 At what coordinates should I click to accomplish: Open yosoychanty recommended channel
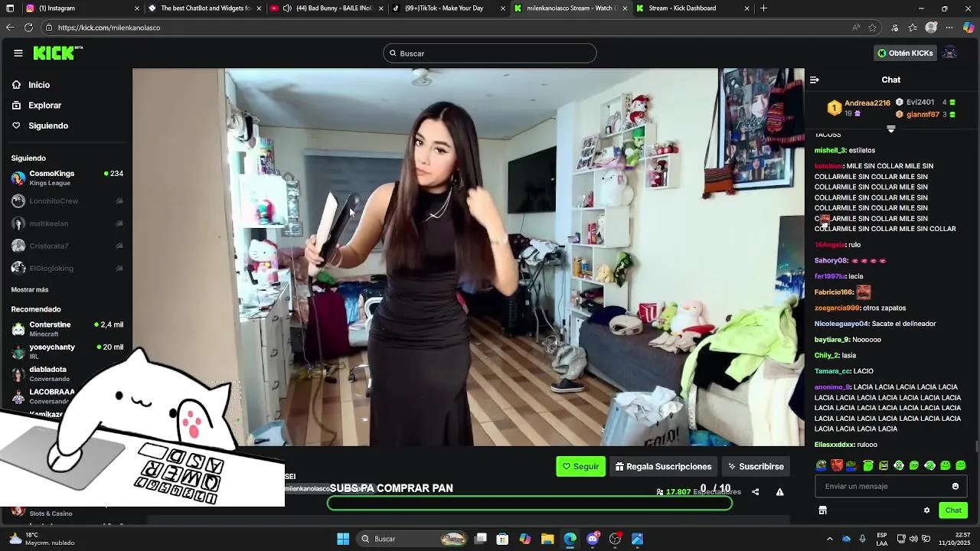click(67, 351)
